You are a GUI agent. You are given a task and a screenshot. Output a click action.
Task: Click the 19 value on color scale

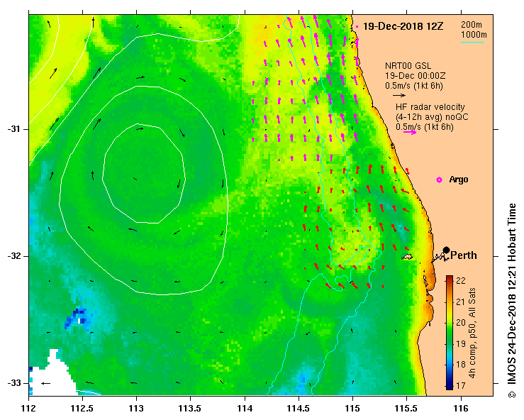(460, 343)
